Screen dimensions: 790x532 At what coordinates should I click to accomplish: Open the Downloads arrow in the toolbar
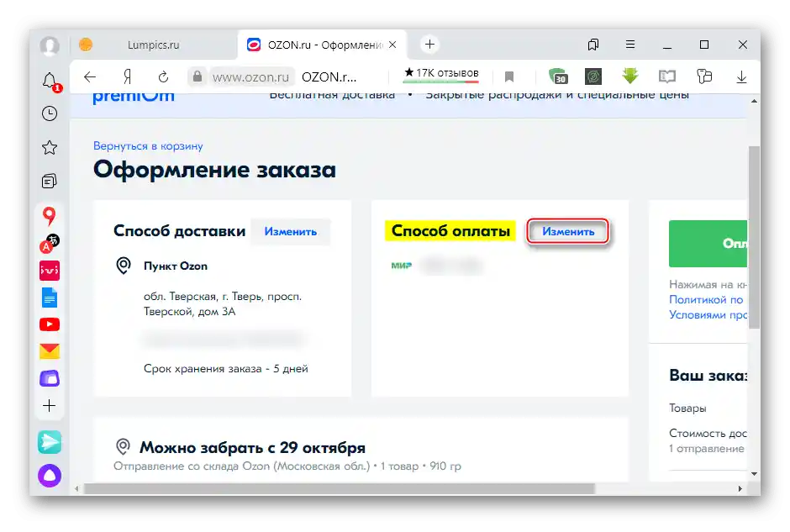pyautogui.click(x=741, y=76)
